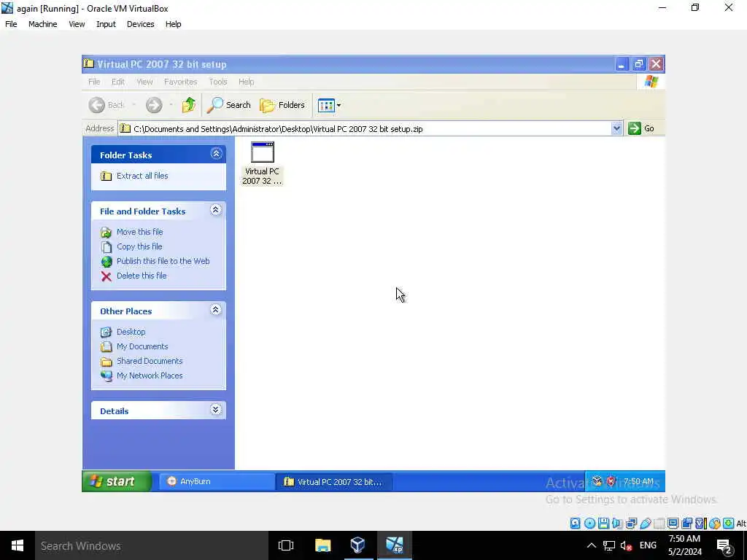Collapse the File and Folder Tasks panel
Screen dimensions: 747x560
point(216,210)
